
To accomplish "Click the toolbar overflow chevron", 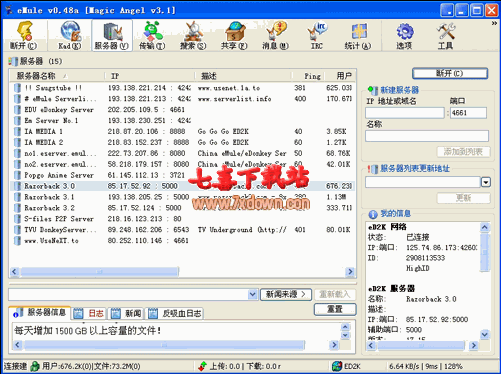I will pos(494,23).
